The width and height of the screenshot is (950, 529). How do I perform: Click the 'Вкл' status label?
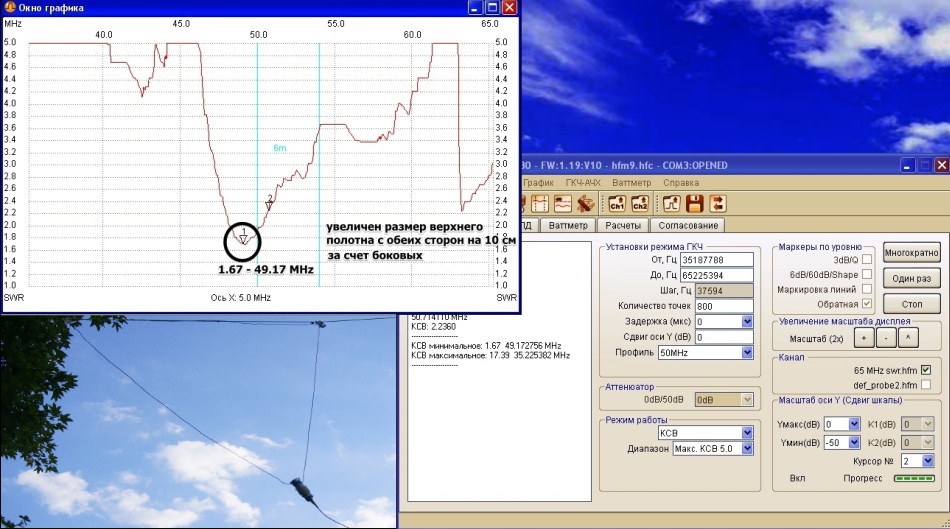(x=797, y=478)
